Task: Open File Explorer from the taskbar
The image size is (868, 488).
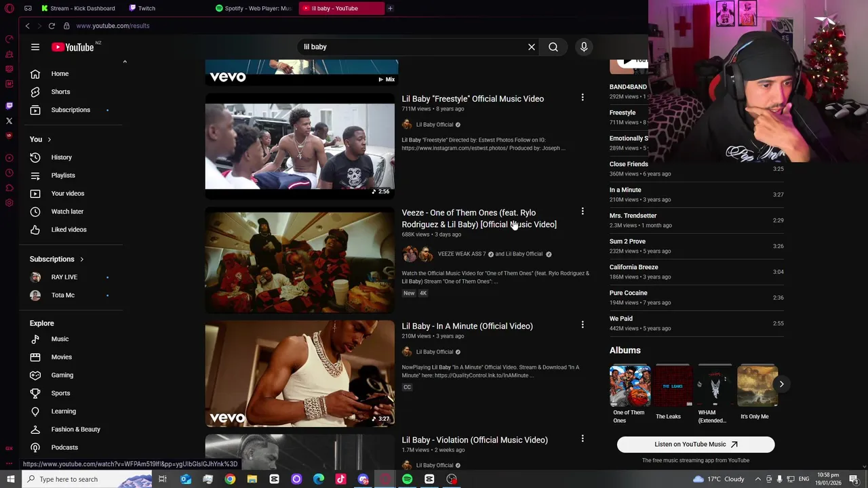Action: (252, 479)
